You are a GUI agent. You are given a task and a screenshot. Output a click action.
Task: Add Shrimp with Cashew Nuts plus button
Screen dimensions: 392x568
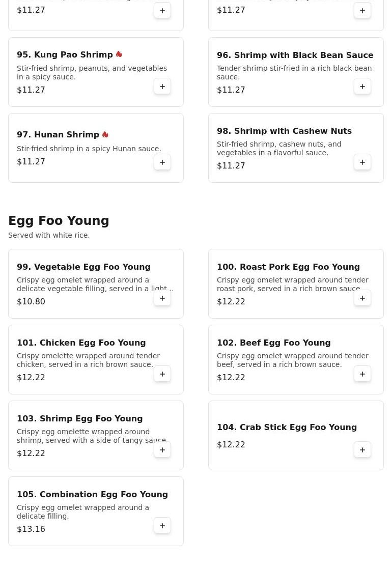click(x=362, y=162)
